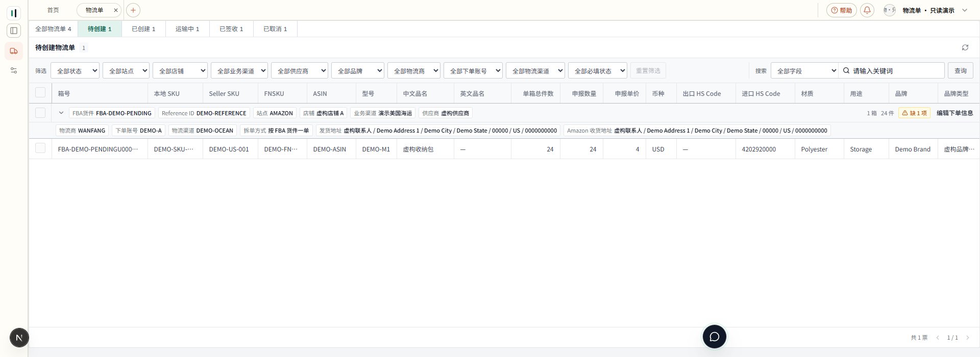Refresh the 待创建物流单 list
Image resolution: width=980 pixels, height=357 pixels.
965,47
